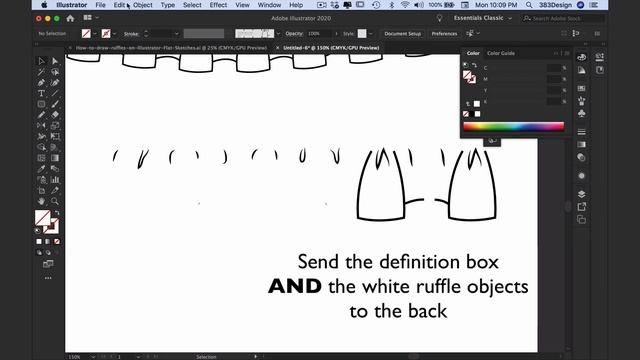
Task: Open the Style dropdown
Action: point(370,34)
